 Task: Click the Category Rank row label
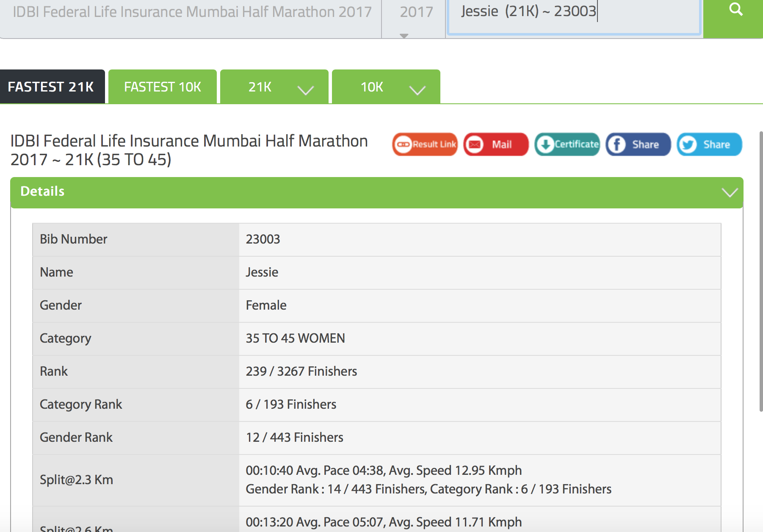(81, 405)
